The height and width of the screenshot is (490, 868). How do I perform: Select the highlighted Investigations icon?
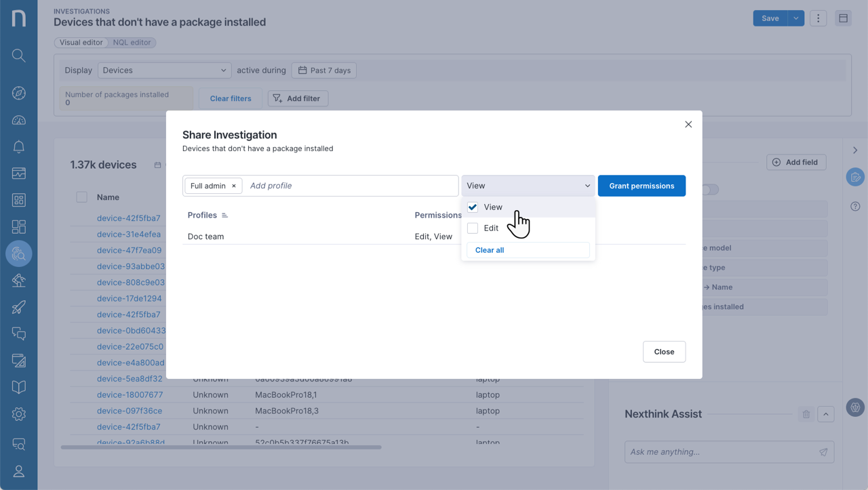click(x=18, y=253)
